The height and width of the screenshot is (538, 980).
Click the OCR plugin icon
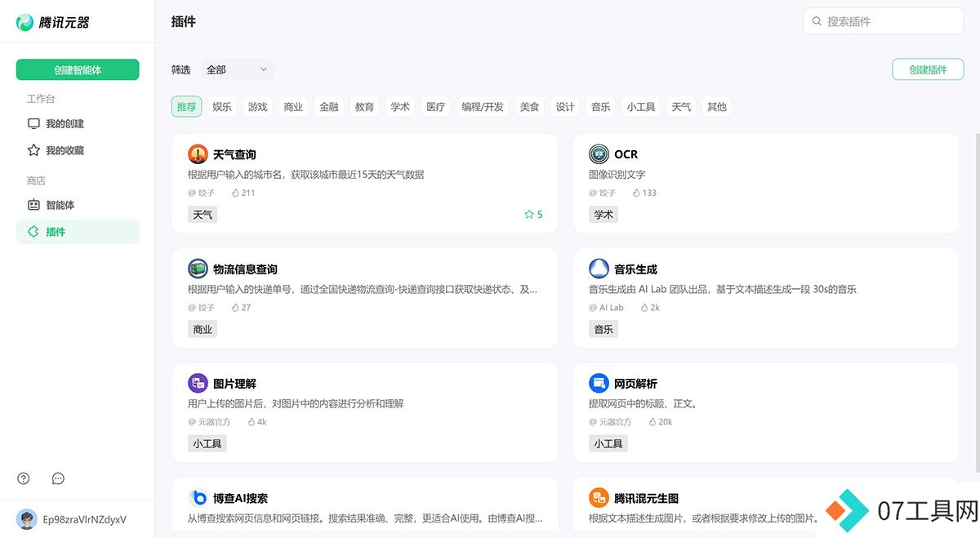coord(599,153)
